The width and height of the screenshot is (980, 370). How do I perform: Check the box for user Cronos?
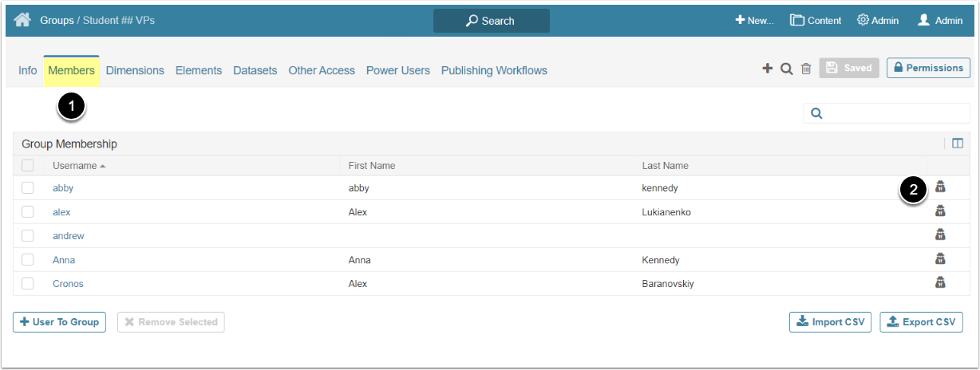pos(28,284)
